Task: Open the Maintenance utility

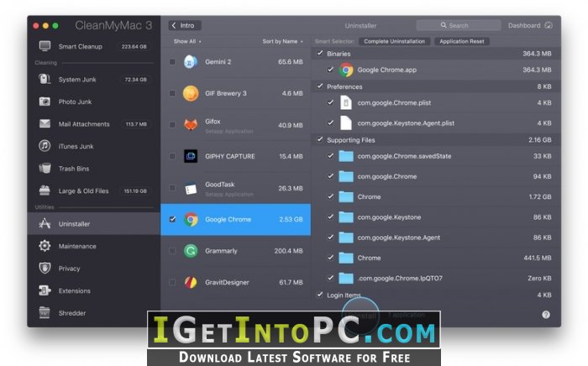Action: 94,246
